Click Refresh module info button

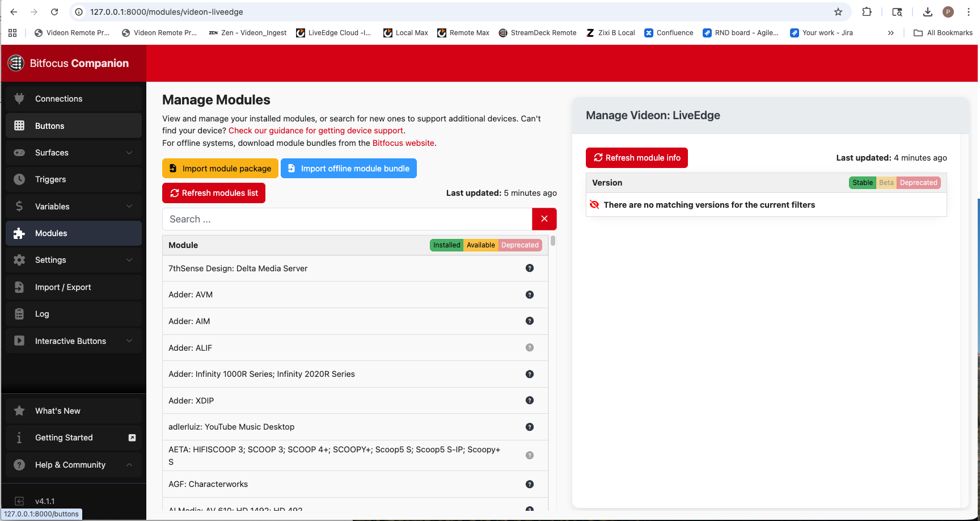(637, 158)
